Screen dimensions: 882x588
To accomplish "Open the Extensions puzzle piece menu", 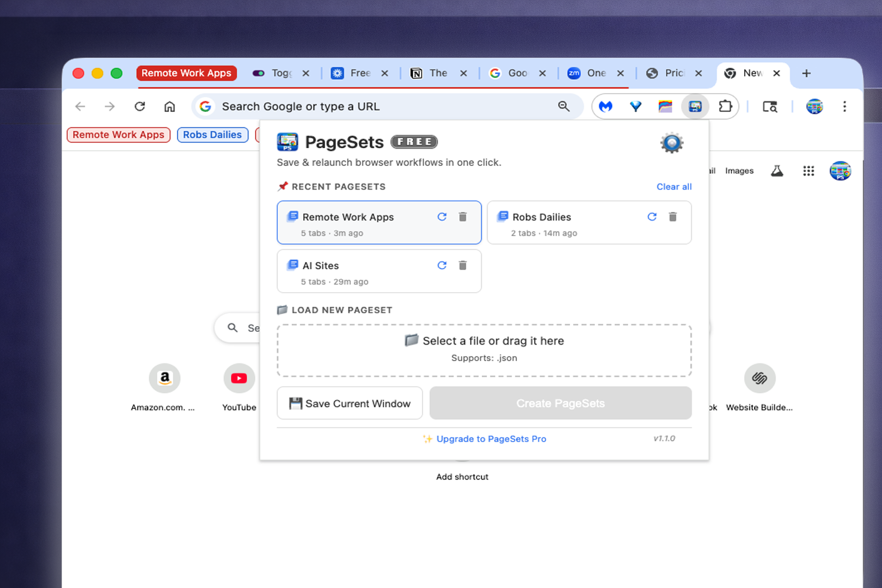I will (725, 106).
